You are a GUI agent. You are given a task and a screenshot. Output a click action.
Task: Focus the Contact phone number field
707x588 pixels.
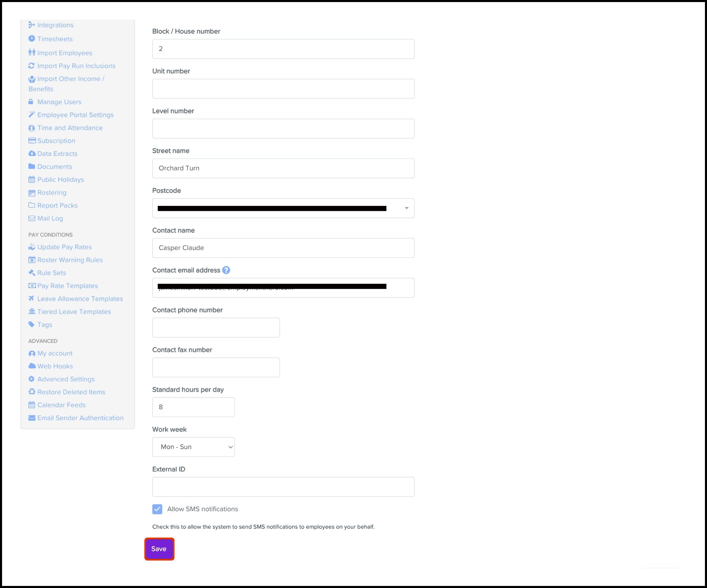[x=216, y=328]
